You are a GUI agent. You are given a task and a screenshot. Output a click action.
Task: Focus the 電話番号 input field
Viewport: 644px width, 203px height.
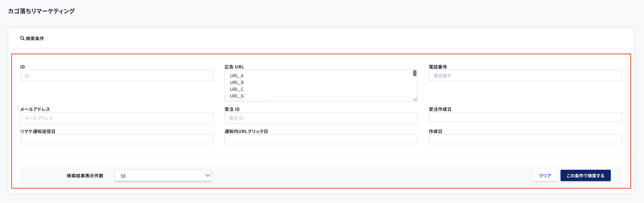click(x=525, y=75)
